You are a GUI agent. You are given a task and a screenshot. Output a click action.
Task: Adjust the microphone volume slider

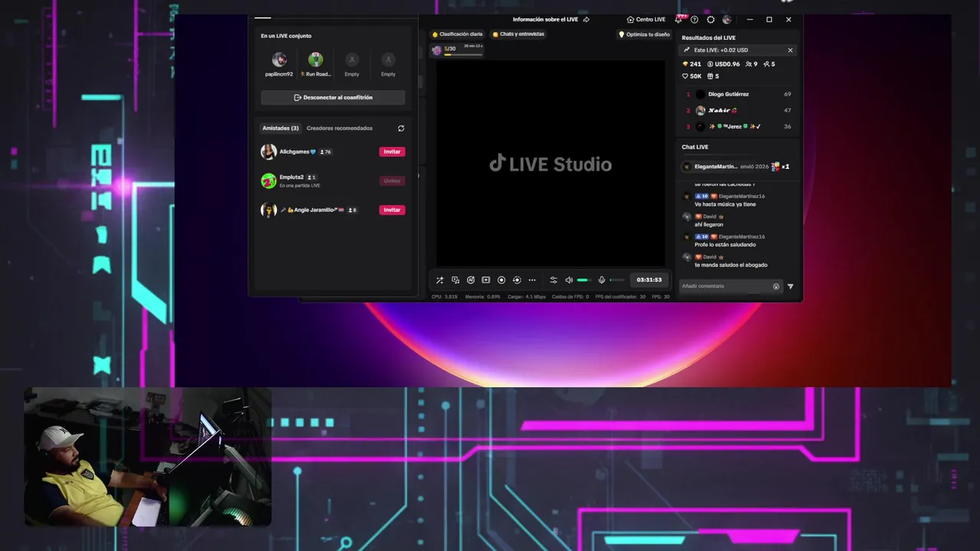617,280
